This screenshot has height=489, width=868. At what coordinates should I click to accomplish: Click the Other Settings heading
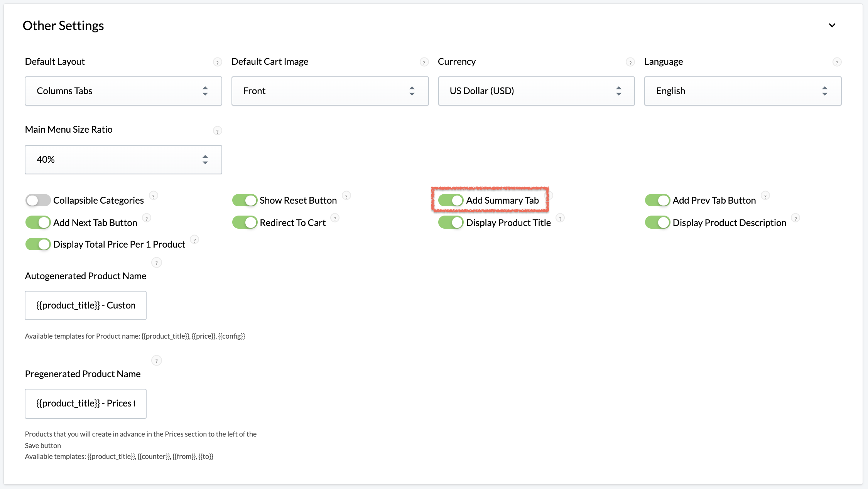tap(63, 25)
